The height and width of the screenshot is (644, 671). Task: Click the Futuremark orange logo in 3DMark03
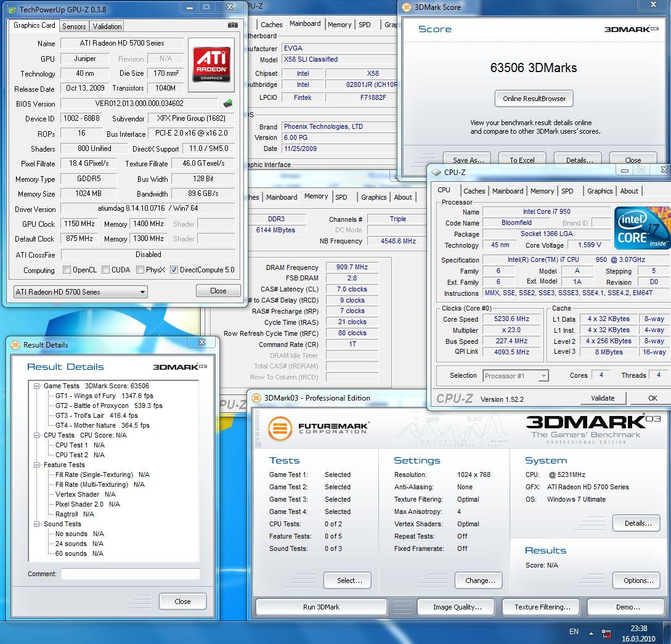point(280,428)
